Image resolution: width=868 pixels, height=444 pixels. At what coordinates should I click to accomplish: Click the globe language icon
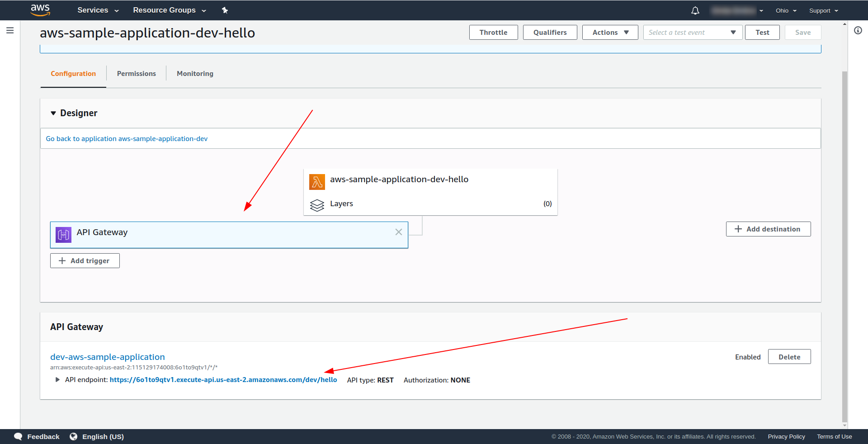pyautogui.click(x=74, y=436)
